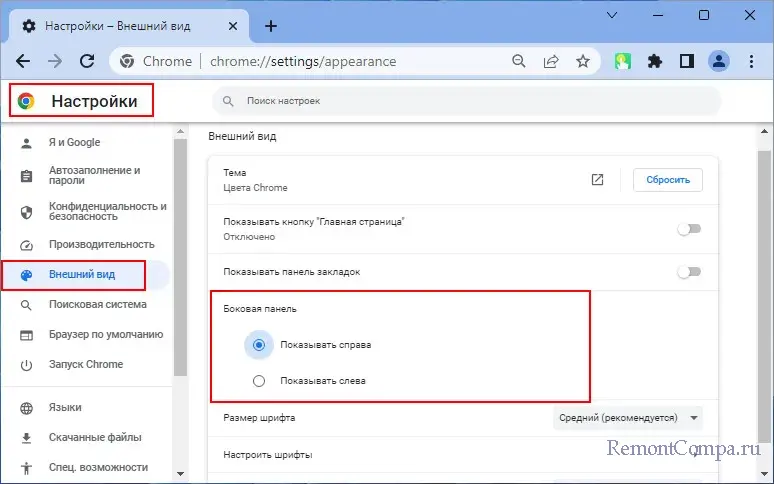Open 'Поисковая система' settings section
The height and width of the screenshot is (484, 774).
click(x=97, y=304)
